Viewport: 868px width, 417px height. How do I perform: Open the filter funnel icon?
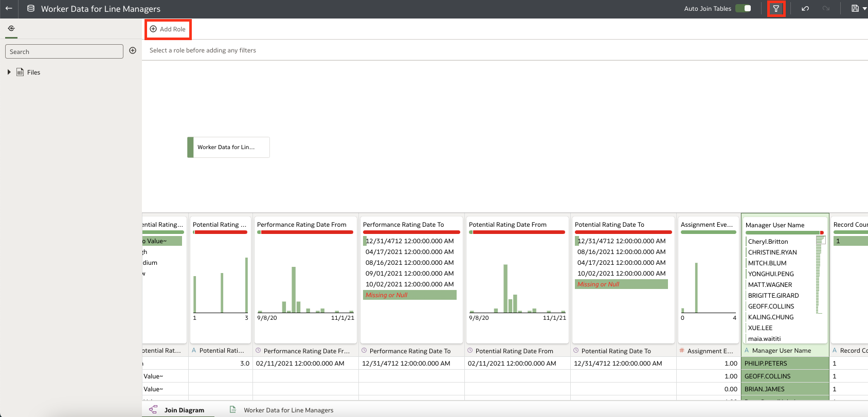coord(776,9)
